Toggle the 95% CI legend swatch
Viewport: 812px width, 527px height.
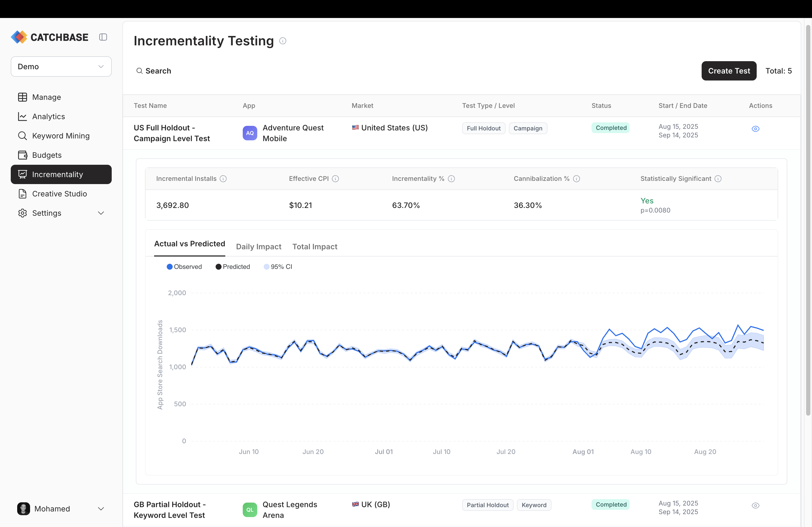pyautogui.click(x=266, y=266)
